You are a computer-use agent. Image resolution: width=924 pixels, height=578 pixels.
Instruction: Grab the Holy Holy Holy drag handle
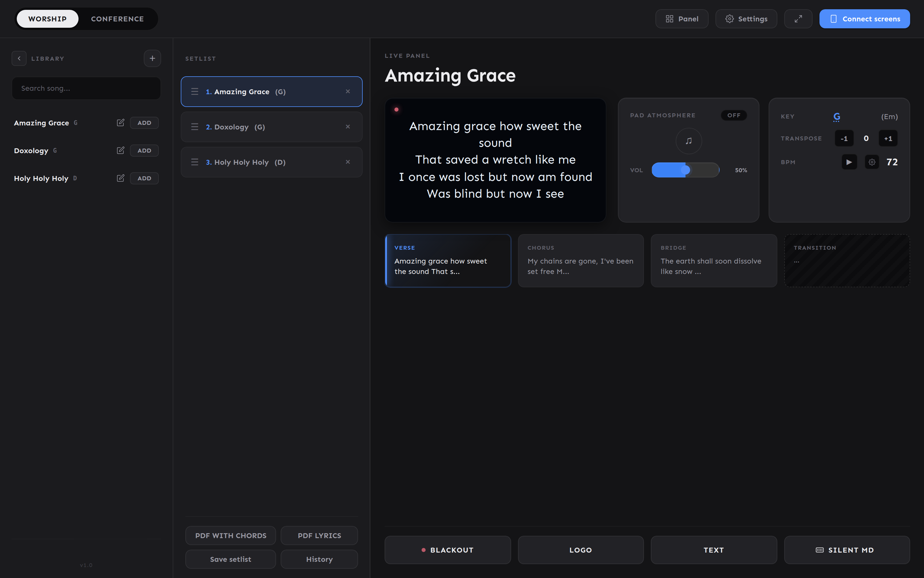(x=195, y=162)
